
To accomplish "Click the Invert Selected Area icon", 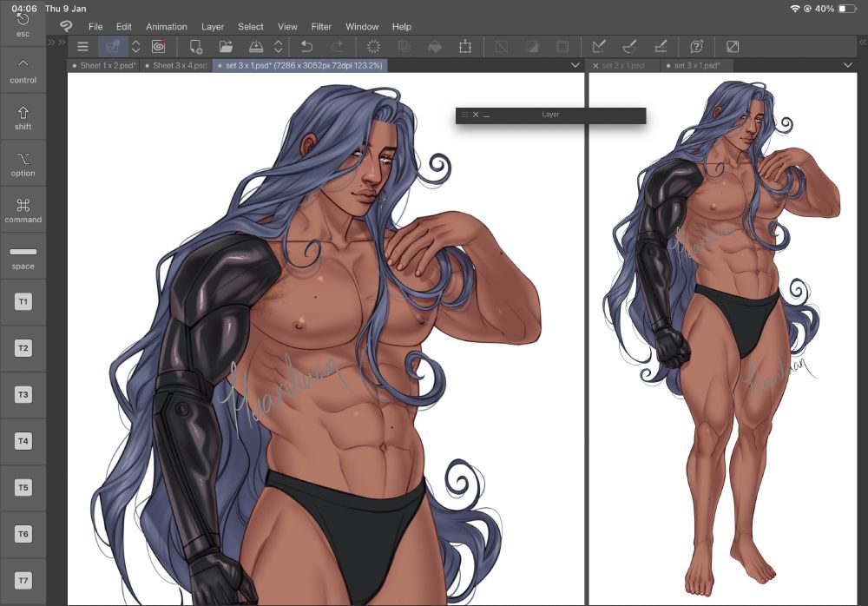I will point(532,47).
